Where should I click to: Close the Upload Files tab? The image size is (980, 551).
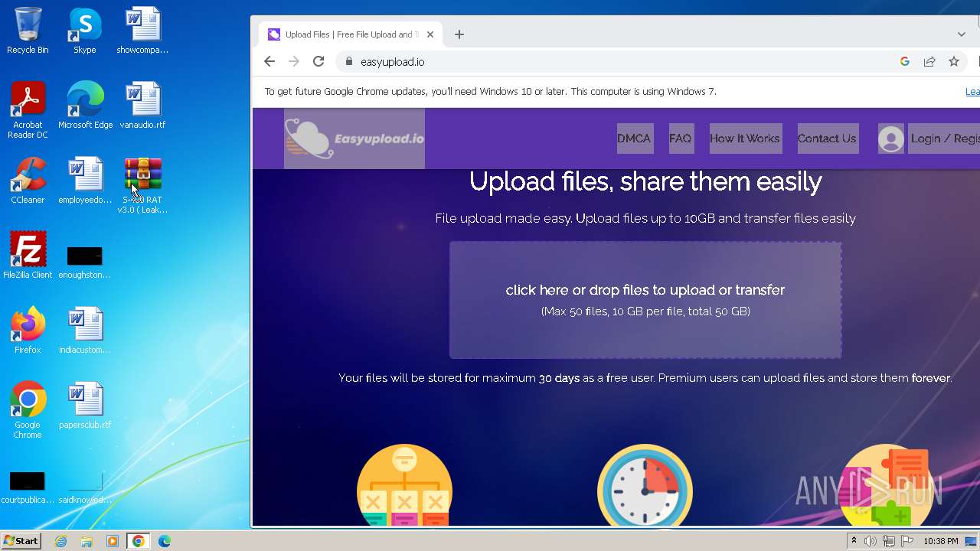430,34
